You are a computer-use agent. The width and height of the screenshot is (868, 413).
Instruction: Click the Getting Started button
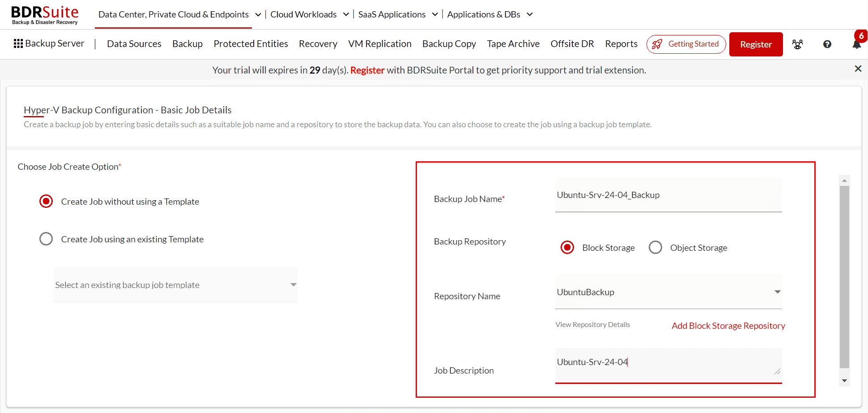tap(686, 44)
